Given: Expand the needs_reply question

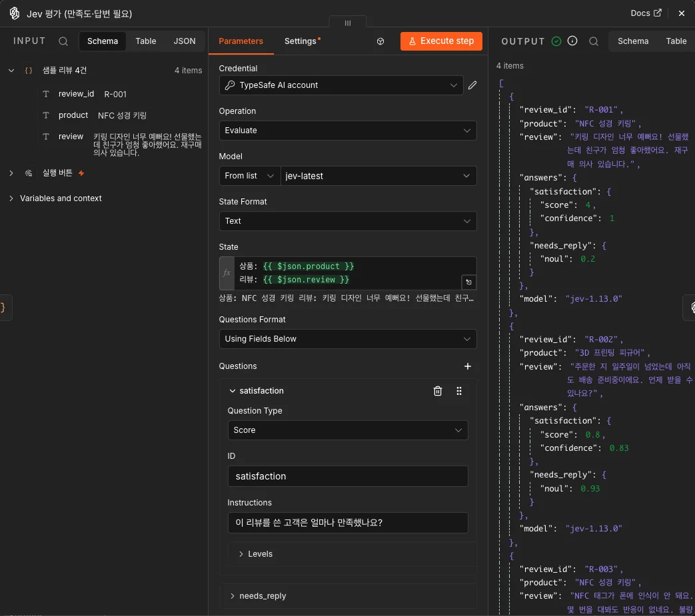Looking at the screenshot, I should pos(233,596).
